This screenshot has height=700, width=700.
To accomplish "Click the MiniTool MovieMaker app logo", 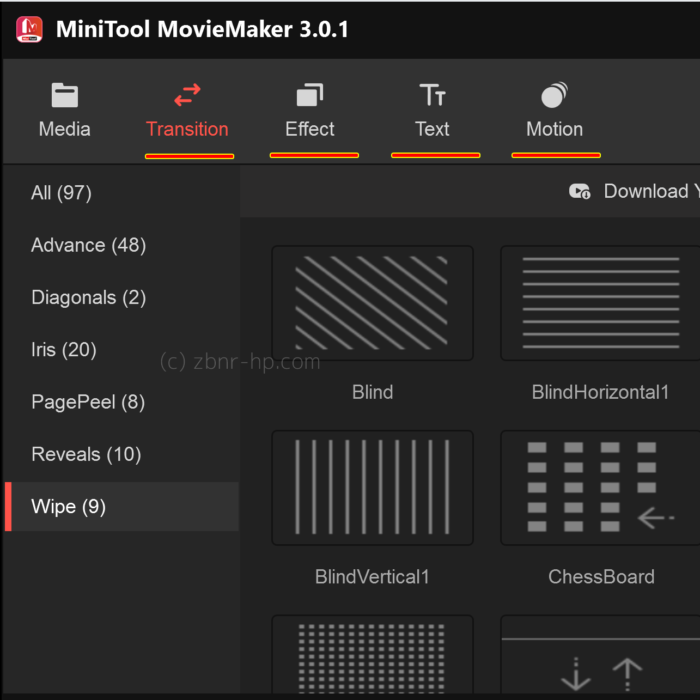I will point(29,29).
